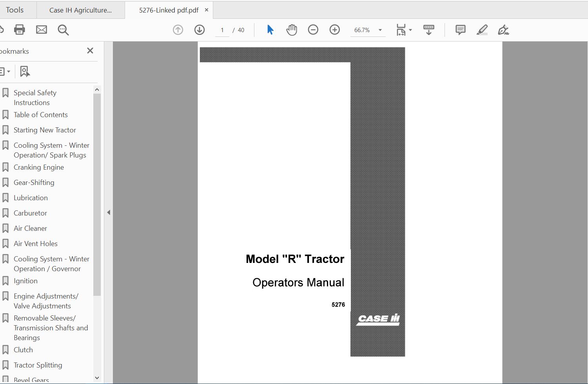588x384 pixels.
Task: Open the Starting New Tractor bookmark
Action: click(45, 130)
